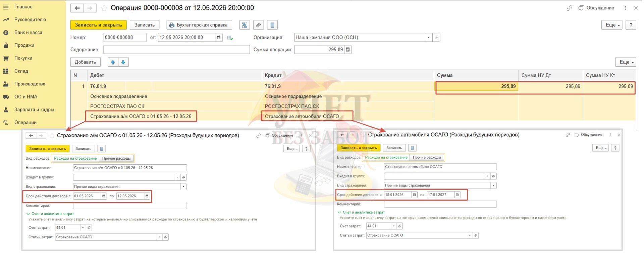644x254 pixels.
Task: Print the Бухгалтерская справка
Action: tap(198, 25)
